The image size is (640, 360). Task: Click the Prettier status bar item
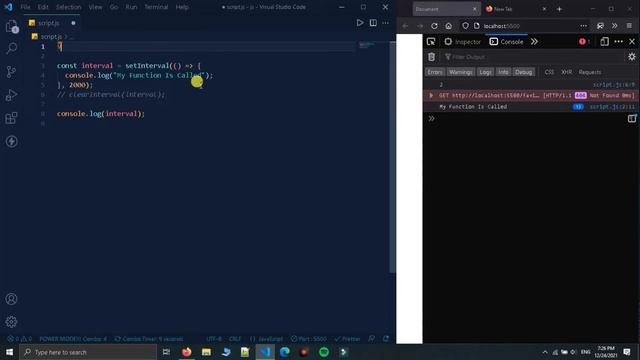click(347, 339)
